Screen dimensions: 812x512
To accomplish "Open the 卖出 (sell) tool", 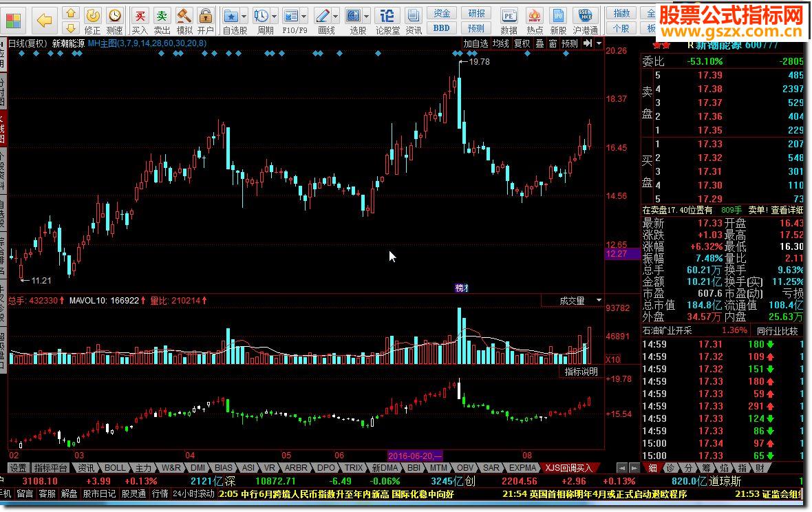I will (162, 19).
